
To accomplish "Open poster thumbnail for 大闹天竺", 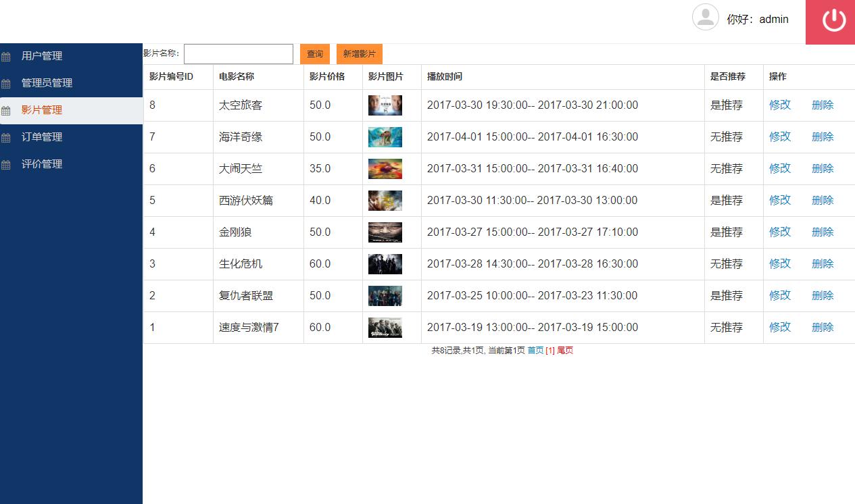I will [x=385, y=169].
